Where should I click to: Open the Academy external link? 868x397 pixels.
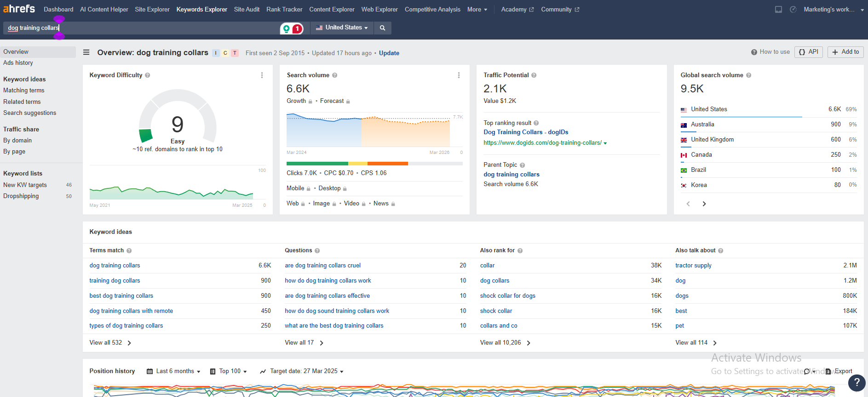[517, 9]
